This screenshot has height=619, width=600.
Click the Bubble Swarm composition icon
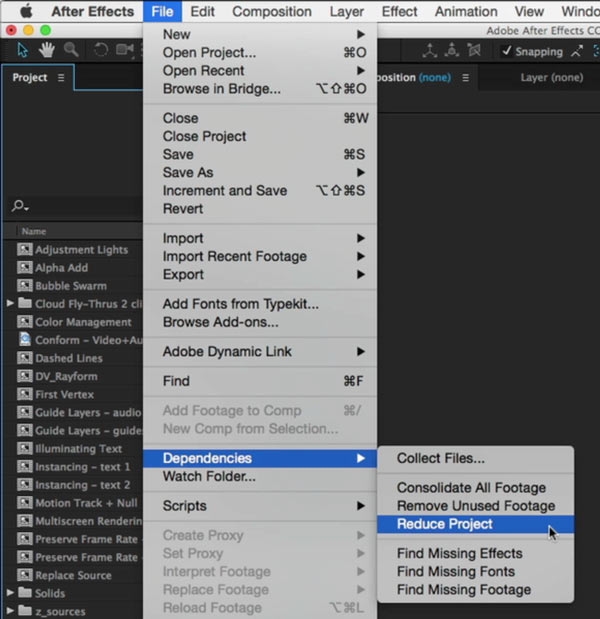(24, 285)
